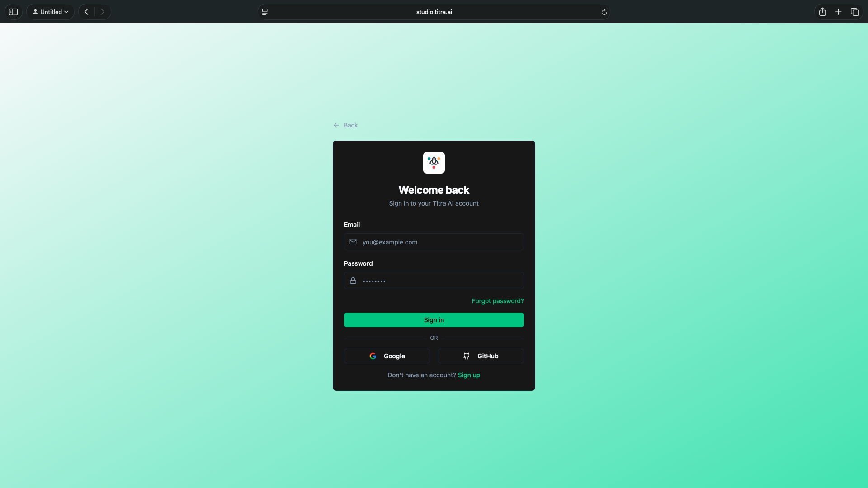Click the envelope icon in Email field
The width and height of the screenshot is (868, 488).
click(353, 242)
